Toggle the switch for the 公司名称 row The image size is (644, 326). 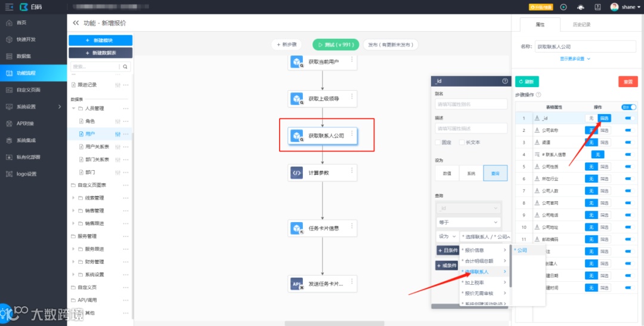630,130
